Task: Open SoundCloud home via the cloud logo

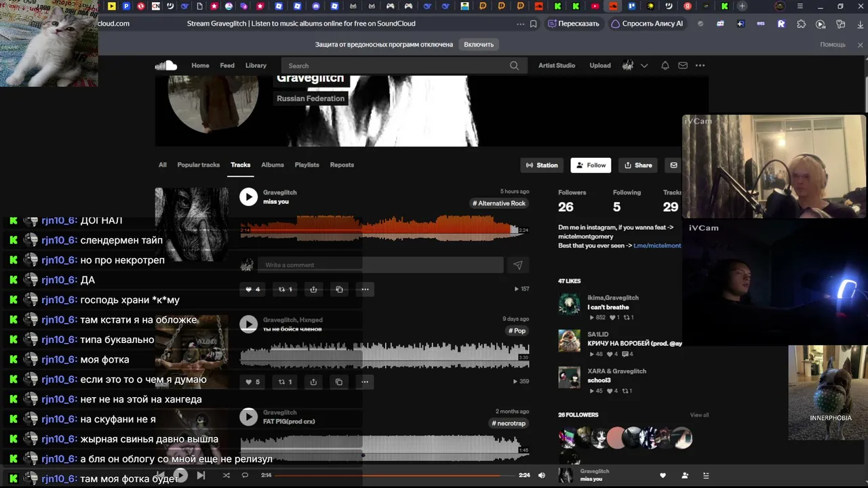Action: [x=165, y=66]
